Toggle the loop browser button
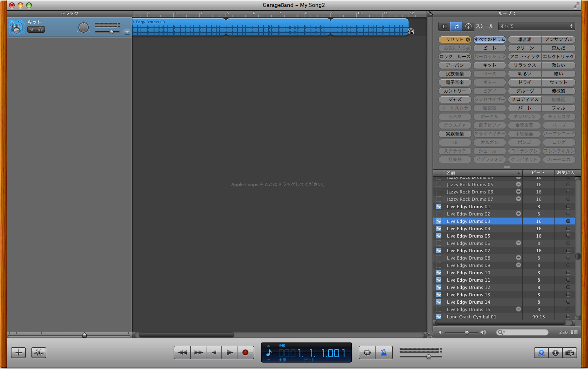This screenshot has width=588, height=369. tap(541, 353)
